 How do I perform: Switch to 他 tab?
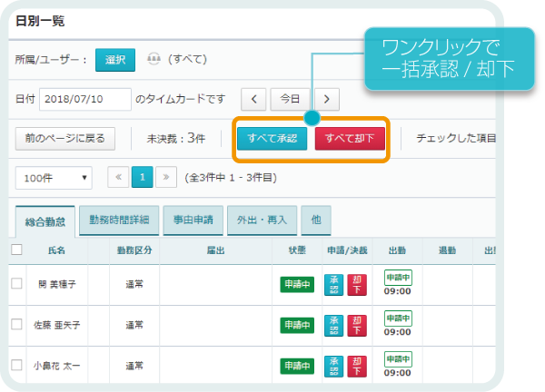[316, 220]
